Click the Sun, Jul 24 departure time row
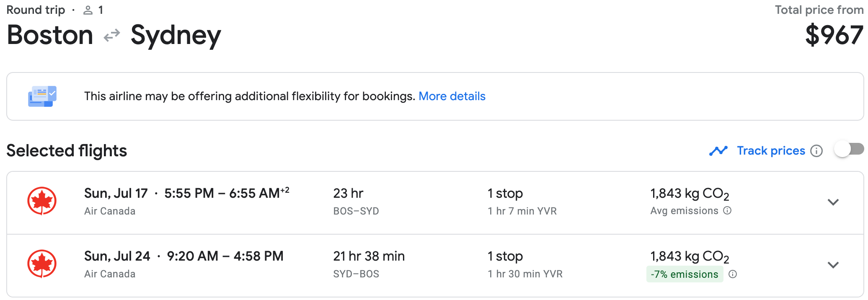The height and width of the screenshot is (300, 868). [x=184, y=256]
